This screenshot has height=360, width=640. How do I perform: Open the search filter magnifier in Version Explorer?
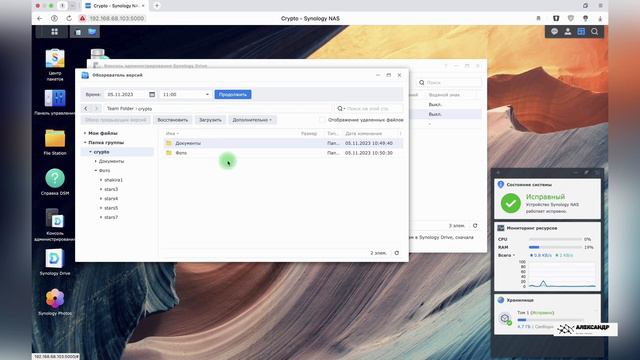[340, 109]
